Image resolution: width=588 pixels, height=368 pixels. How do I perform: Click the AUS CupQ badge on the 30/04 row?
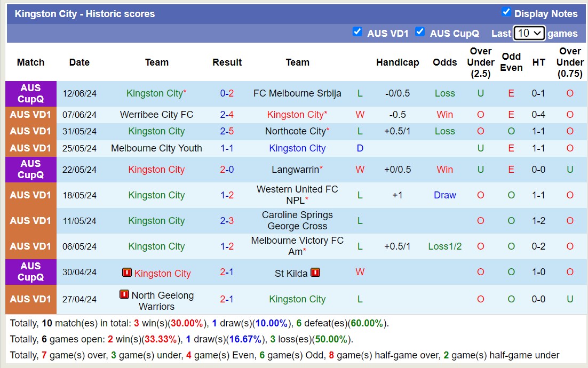tap(30, 272)
